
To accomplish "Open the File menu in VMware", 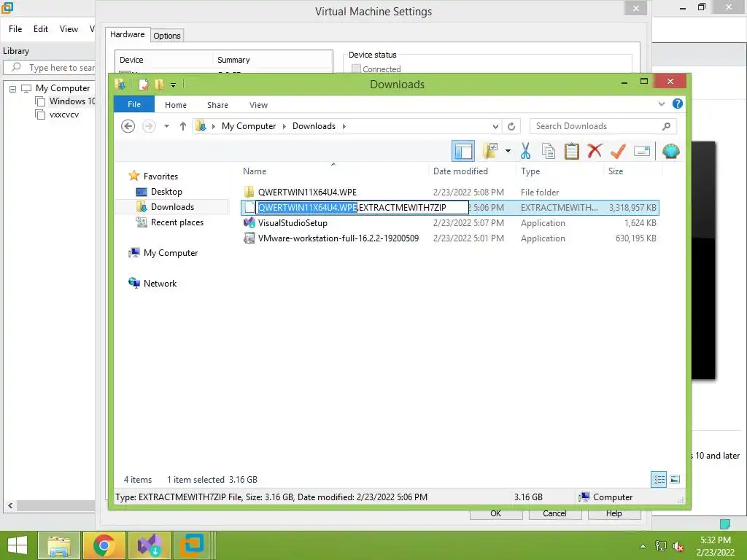I will click(x=15, y=29).
